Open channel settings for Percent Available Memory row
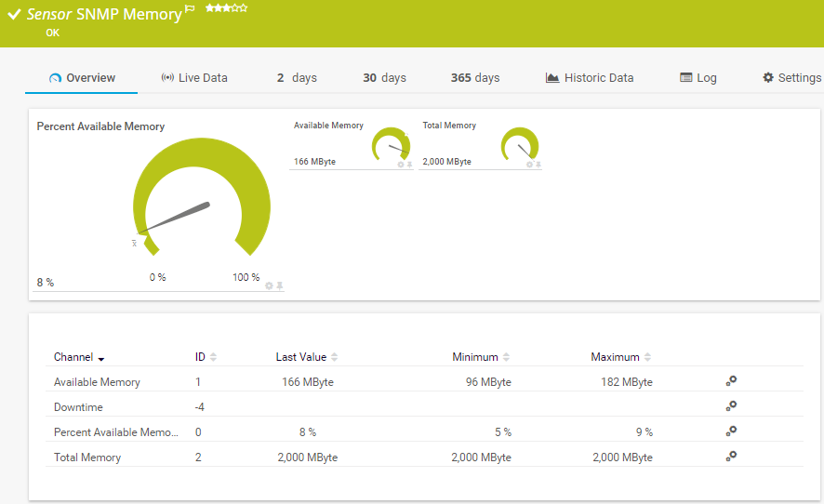This screenshot has width=824, height=504. pos(732,431)
